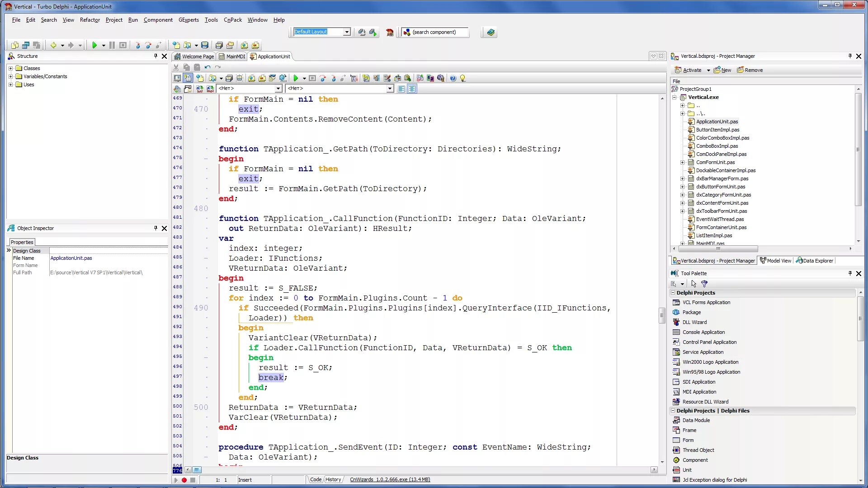Expand the Classes tree node
This screenshot has height=488, width=868.
[x=10, y=68]
